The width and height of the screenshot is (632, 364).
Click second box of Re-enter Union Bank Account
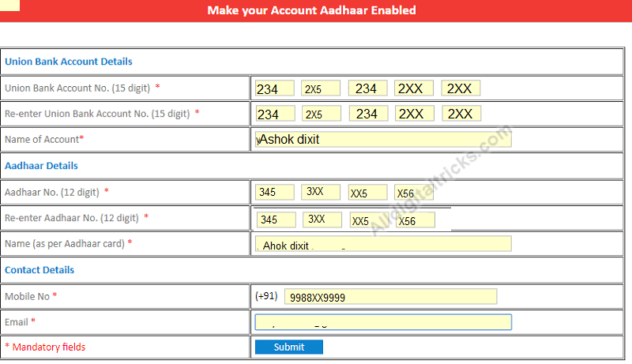[322, 114]
